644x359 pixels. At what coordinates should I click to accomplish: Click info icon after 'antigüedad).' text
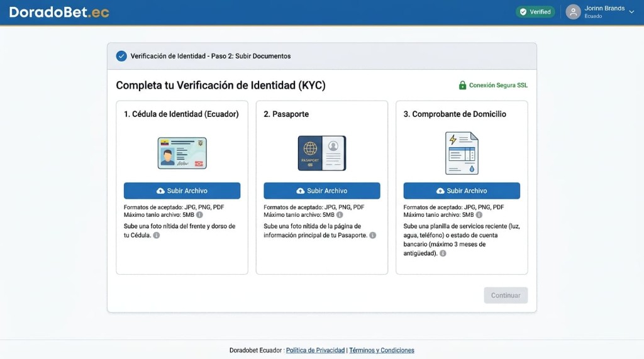pos(443,253)
